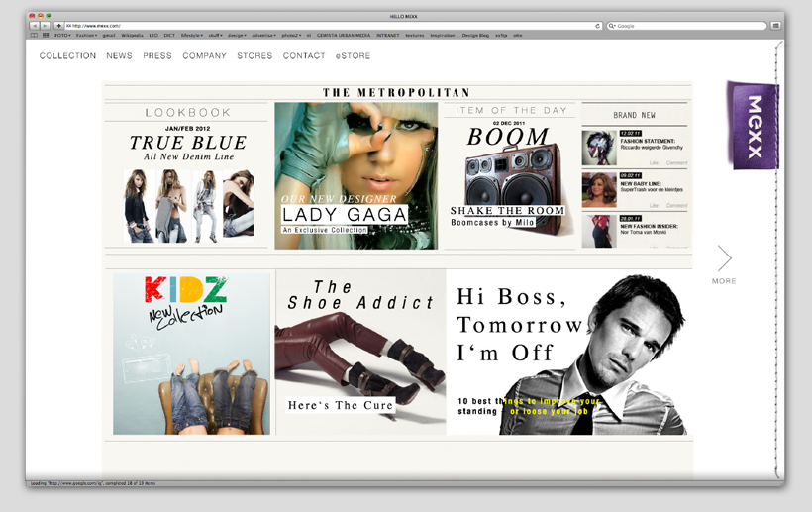Open the CONTACT page

pos(304,55)
